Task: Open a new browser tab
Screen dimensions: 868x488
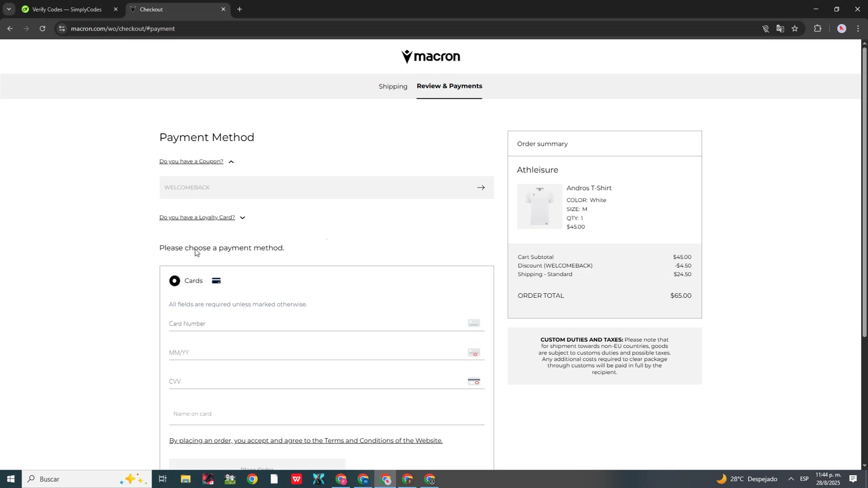Action: point(240,9)
